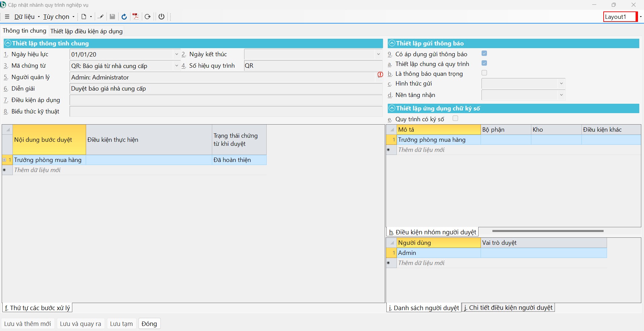Open the Ngày hiệu lực date dropdown
The image size is (644, 331).
click(177, 54)
